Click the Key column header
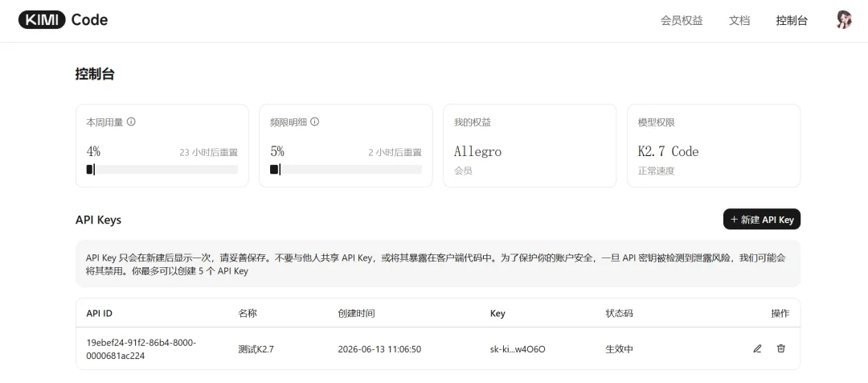 [x=497, y=313]
